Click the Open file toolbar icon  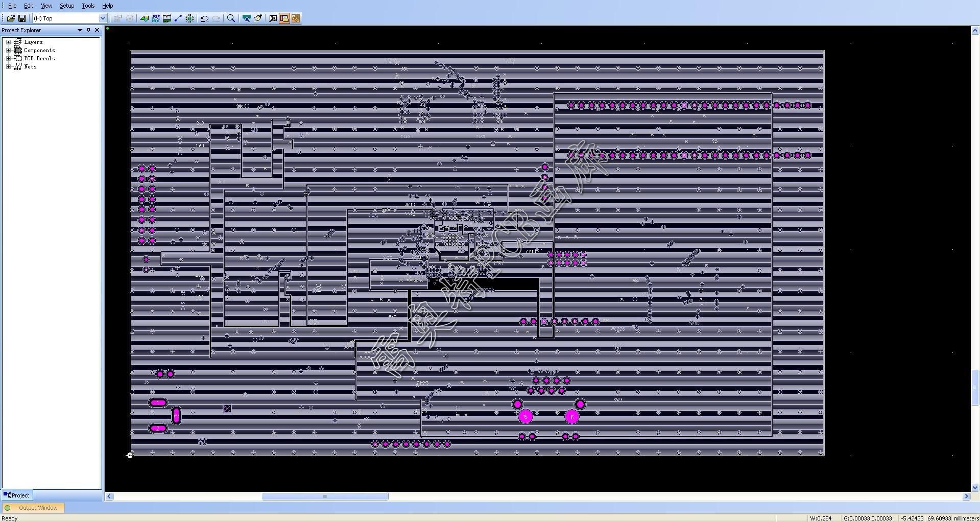point(11,18)
